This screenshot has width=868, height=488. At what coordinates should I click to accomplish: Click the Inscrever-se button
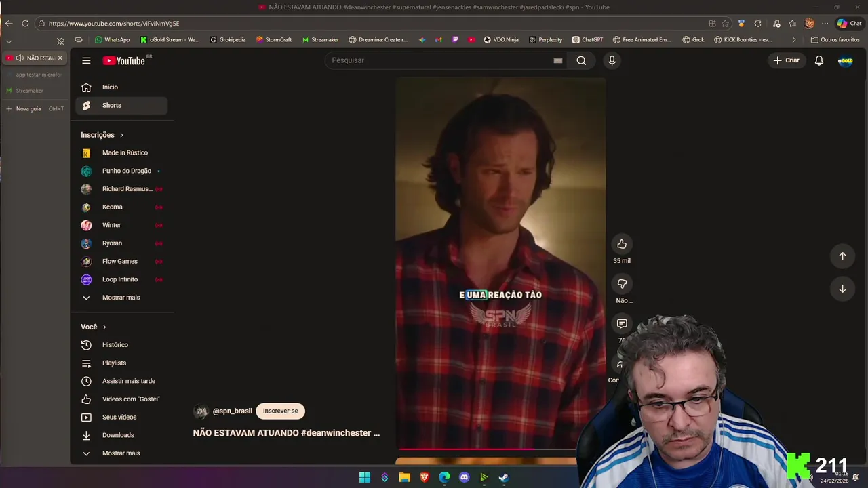281,411
